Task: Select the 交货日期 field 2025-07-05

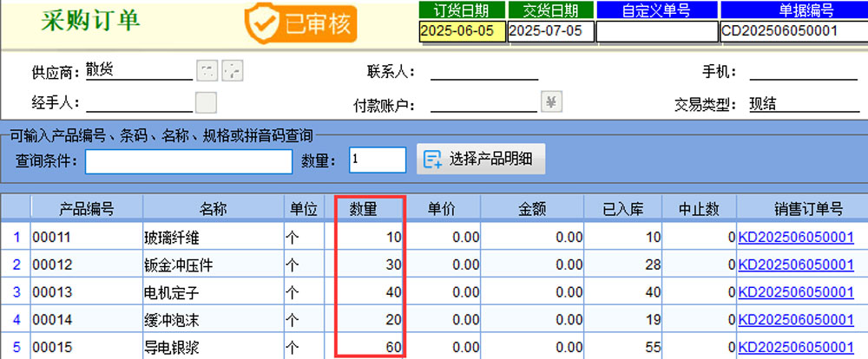Action: pos(550,31)
